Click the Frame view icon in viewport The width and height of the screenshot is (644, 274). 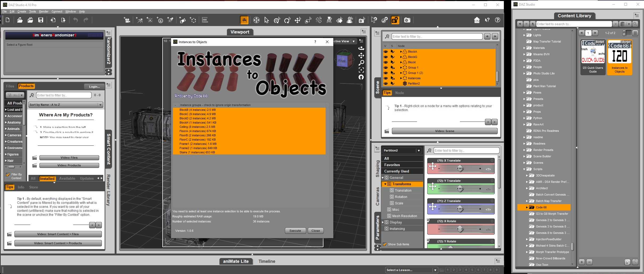pos(361,70)
